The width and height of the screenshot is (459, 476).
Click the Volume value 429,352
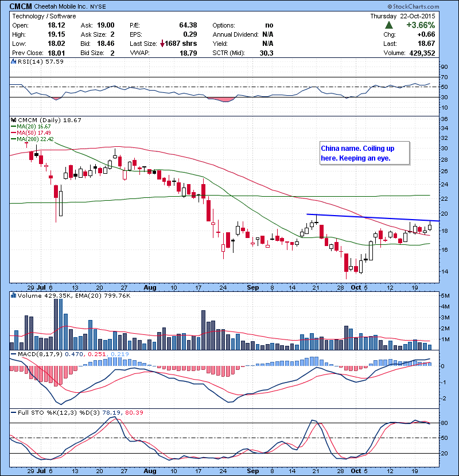pyautogui.click(x=422, y=53)
